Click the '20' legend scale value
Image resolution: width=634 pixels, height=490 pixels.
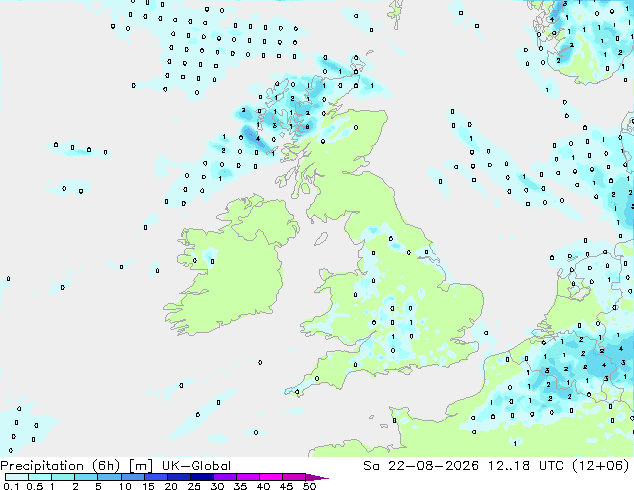click(x=171, y=486)
